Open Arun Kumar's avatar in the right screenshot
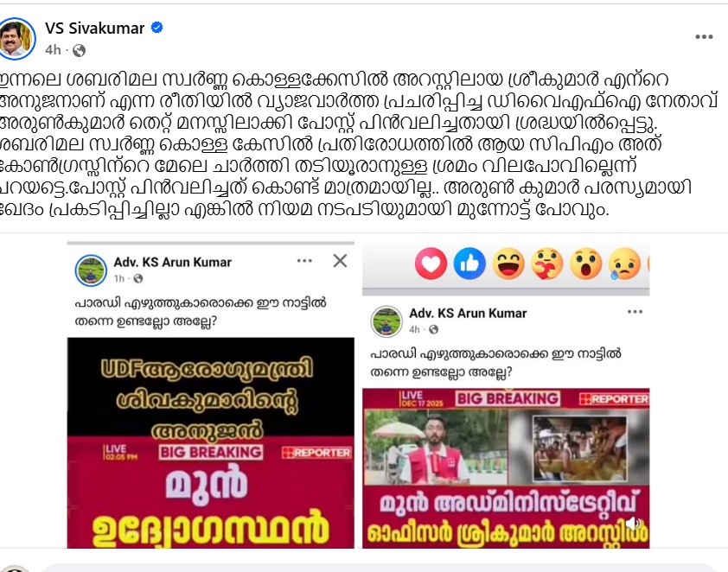728x572 pixels. click(386, 321)
